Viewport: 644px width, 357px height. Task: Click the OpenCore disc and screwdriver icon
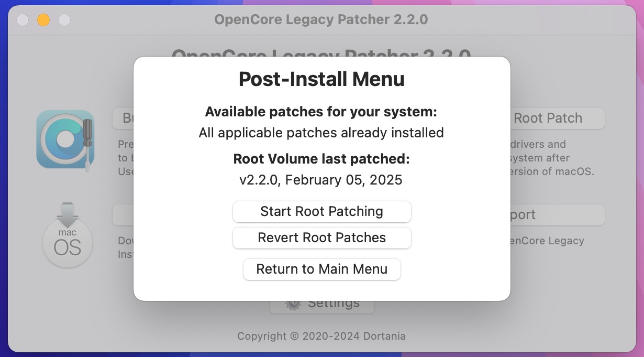tap(65, 140)
